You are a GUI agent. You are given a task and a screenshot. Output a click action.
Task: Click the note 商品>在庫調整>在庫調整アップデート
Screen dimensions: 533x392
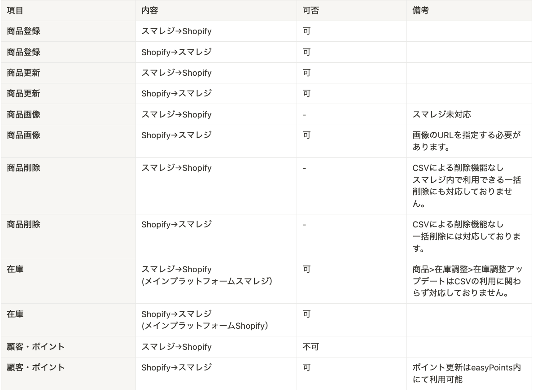(x=467, y=275)
